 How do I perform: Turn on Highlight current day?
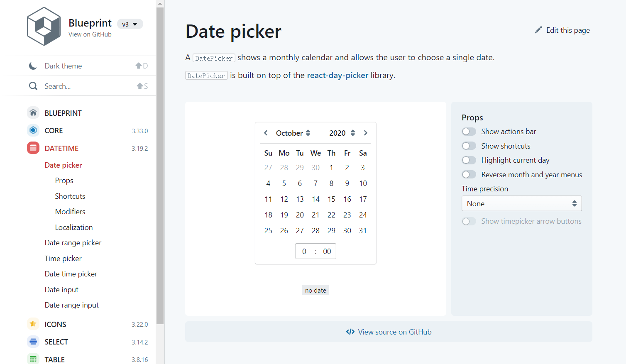coord(469,160)
